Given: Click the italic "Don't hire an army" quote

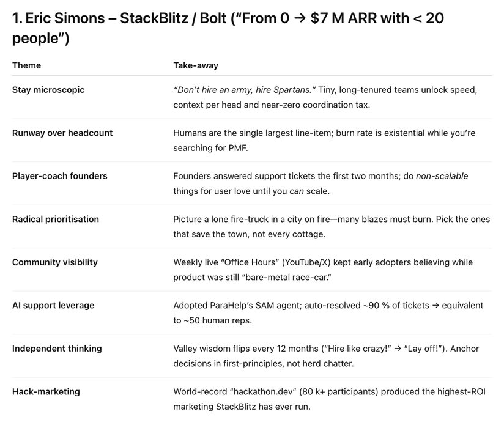Looking at the screenshot, I should (x=245, y=90).
